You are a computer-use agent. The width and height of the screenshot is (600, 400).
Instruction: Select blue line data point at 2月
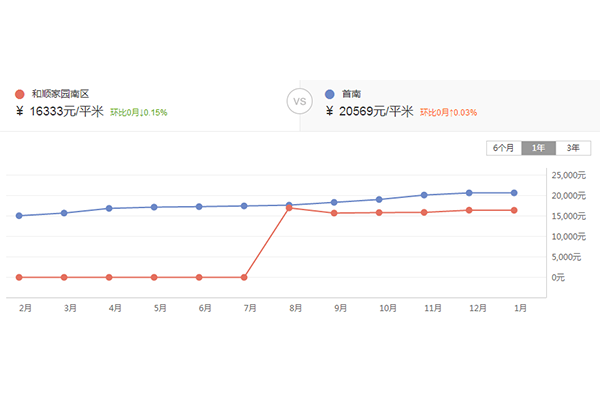(19, 216)
